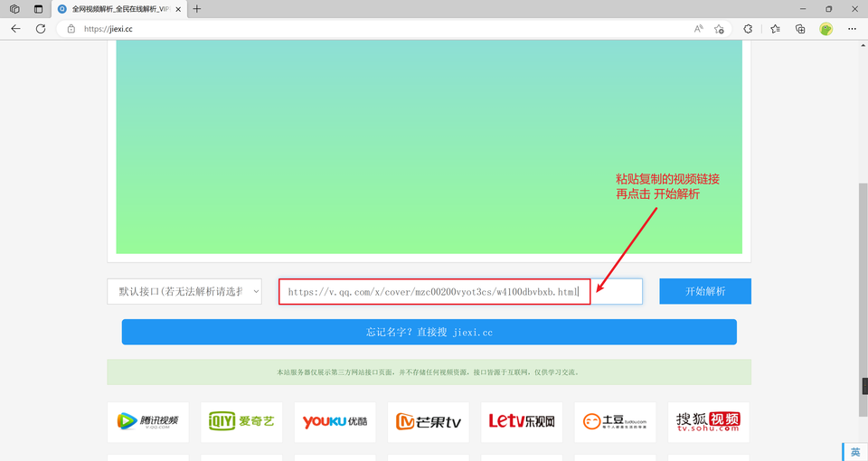Click the green video player area

click(429, 146)
